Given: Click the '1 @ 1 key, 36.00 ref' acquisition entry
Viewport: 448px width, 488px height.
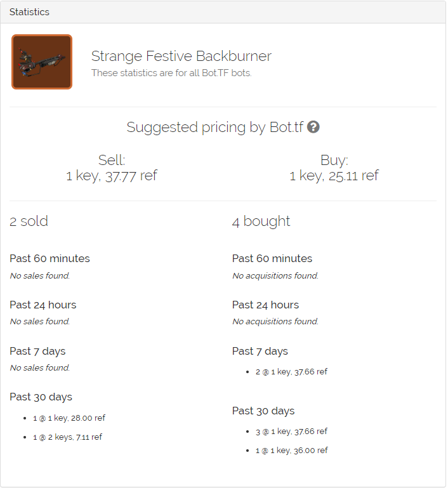Looking at the screenshot, I should point(291,451).
